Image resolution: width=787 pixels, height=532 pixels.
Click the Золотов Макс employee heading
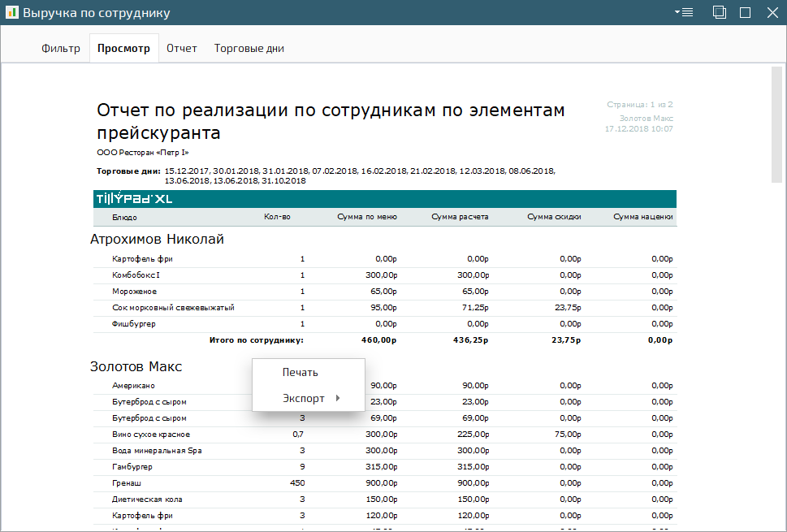coord(136,367)
